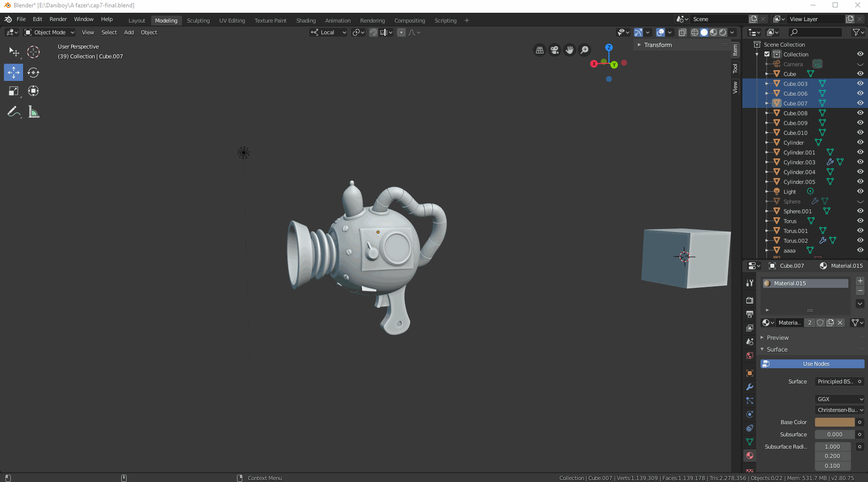Image resolution: width=868 pixels, height=482 pixels.
Task: Toggle perspective/orthographic grid view icon
Action: tap(540, 50)
